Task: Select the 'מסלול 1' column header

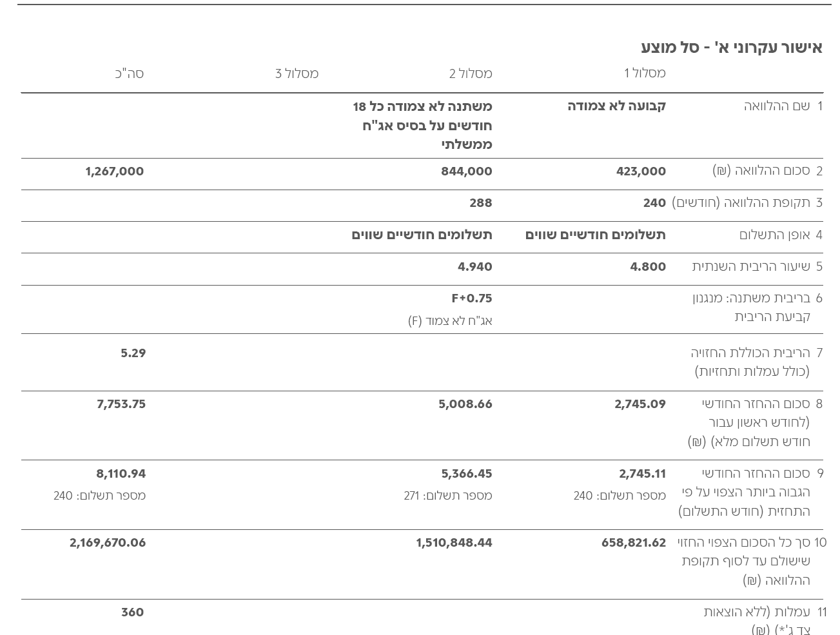Action: [x=645, y=73]
